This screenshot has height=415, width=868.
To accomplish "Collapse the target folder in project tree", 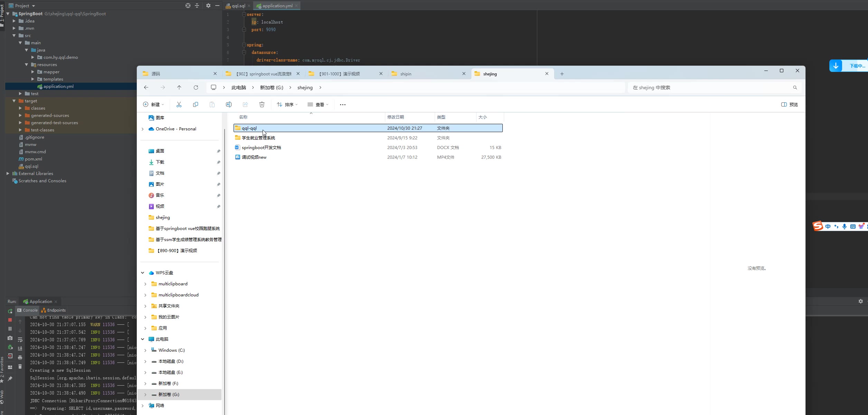I will (x=14, y=101).
